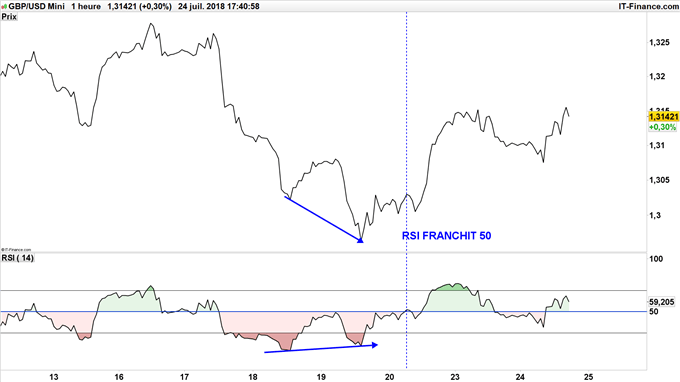Click the 1,31421 (+0,30%) quote in header
Screen dimensions: 680x382
point(139,6)
